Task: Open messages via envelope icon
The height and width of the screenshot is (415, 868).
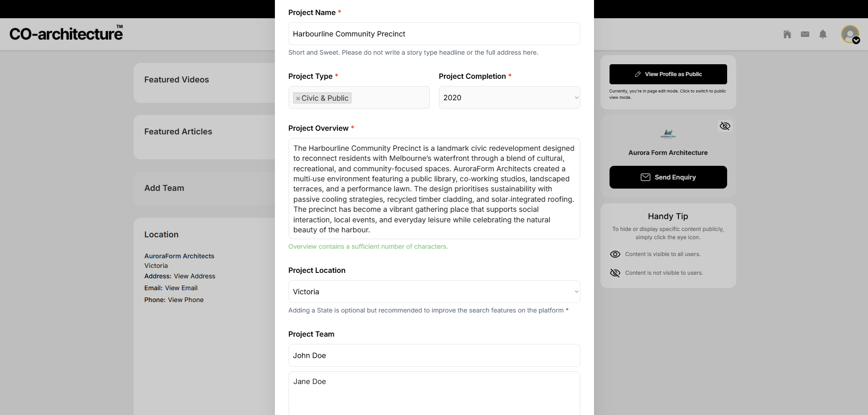Action: (x=805, y=34)
